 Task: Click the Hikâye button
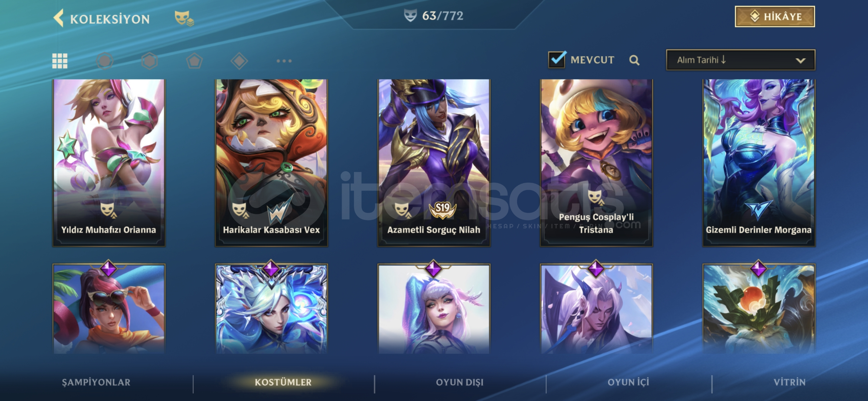tap(775, 17)
